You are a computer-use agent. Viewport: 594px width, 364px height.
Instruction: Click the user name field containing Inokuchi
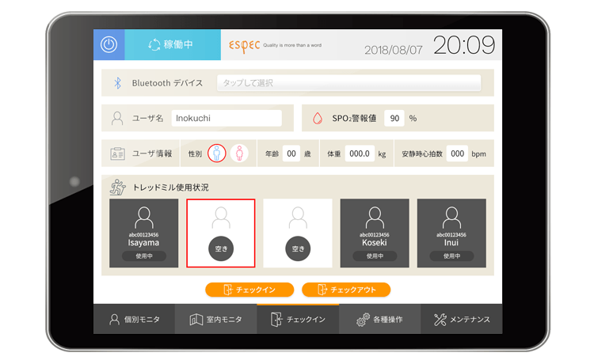[227, 118]
